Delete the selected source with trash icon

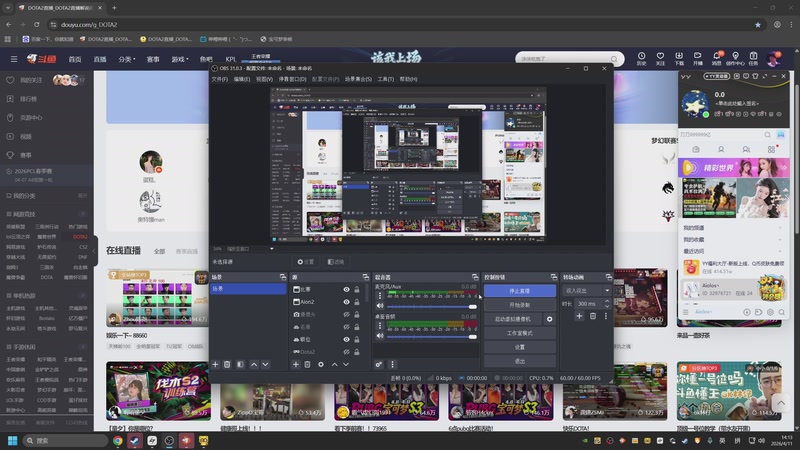[x=308, y=364]
